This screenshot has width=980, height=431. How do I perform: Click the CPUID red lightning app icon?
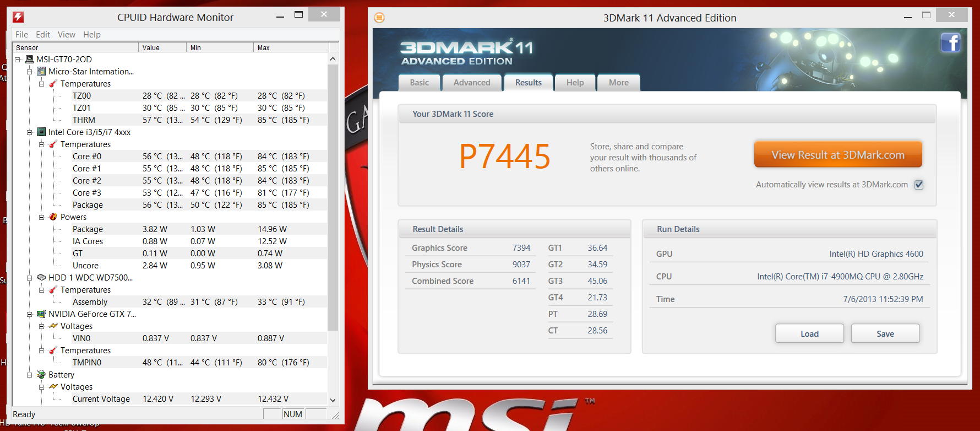point(18,17)
